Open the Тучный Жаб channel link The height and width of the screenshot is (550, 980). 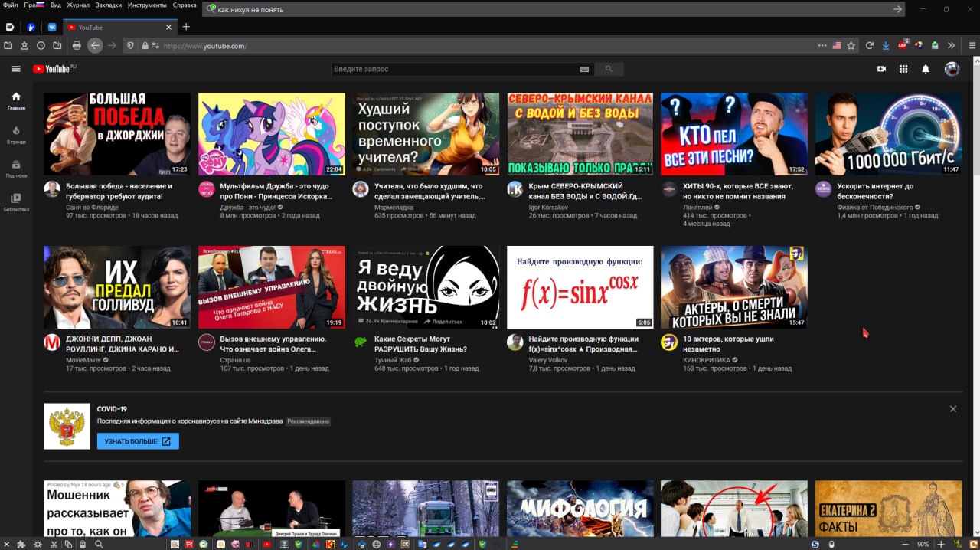pos(393,359)
